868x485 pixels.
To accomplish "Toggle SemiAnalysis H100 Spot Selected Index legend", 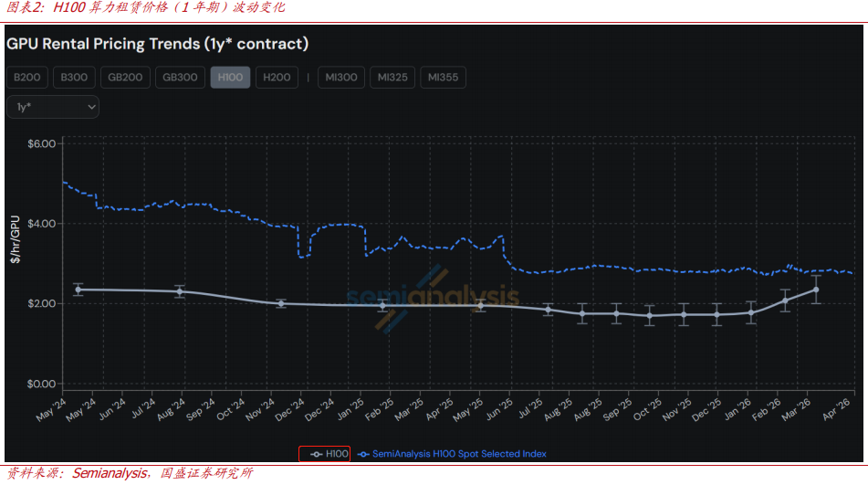I will pos(453,454).
